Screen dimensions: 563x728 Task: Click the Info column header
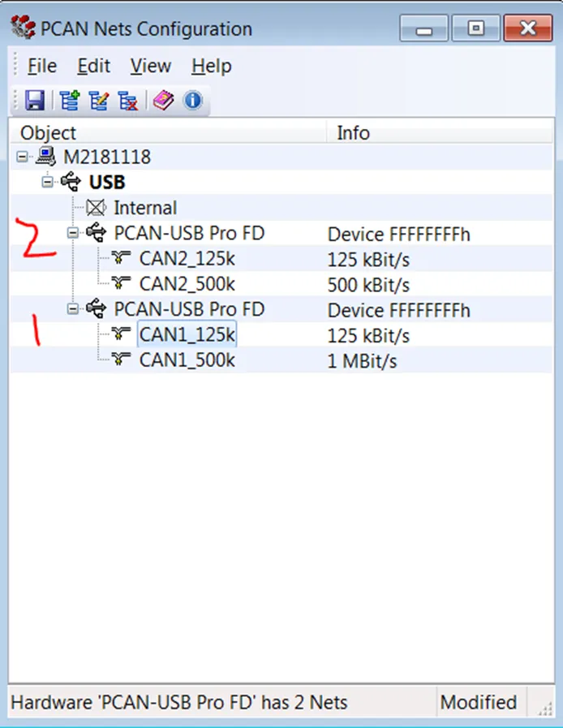click(440, 133)
